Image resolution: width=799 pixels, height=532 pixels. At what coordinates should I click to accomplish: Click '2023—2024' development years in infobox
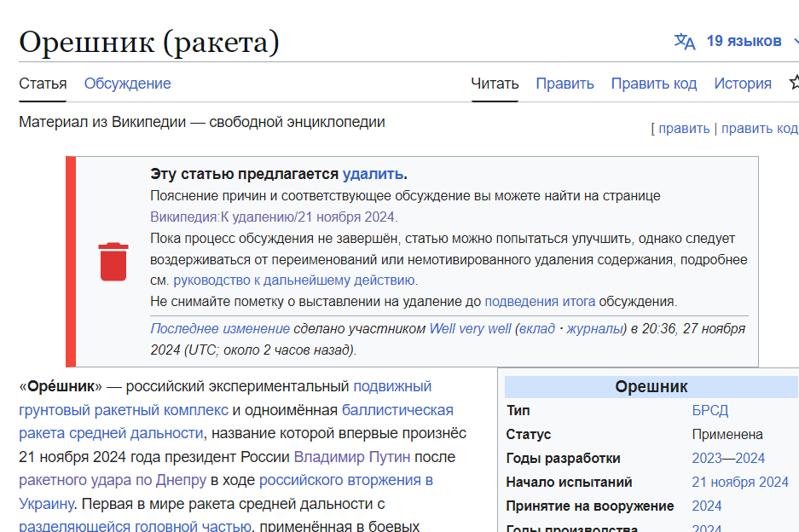point(728,458)
